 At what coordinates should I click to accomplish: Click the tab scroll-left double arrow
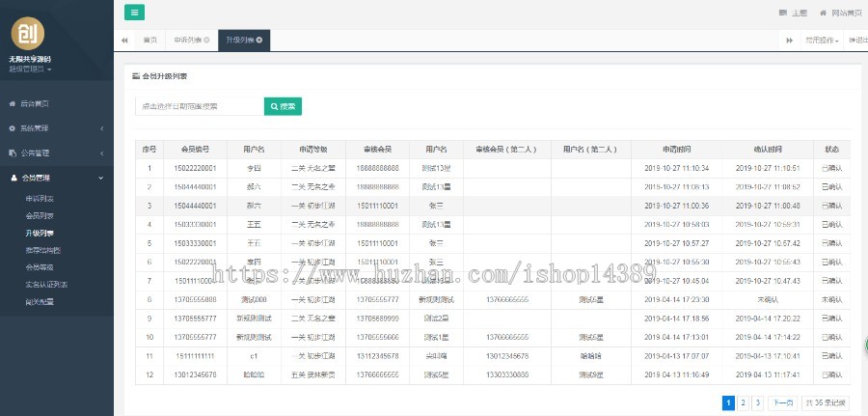[x=124, y=41]
